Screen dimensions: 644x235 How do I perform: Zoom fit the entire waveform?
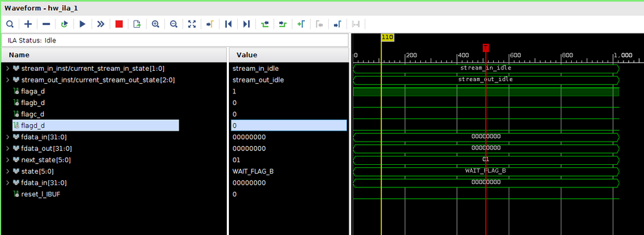point(192,24)
